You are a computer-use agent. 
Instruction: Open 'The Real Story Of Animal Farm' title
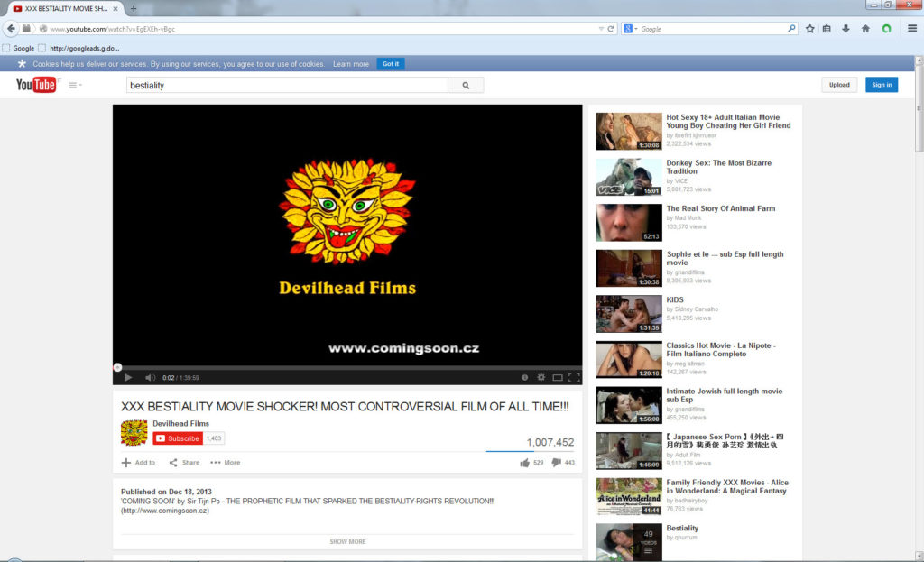pyautogui.click(x=721, y=208)
